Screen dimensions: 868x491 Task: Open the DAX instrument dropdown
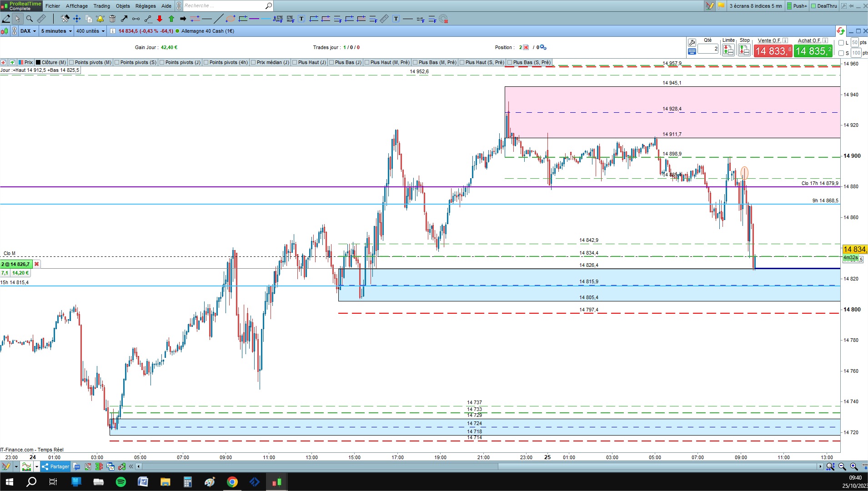[x=28, y=31]
